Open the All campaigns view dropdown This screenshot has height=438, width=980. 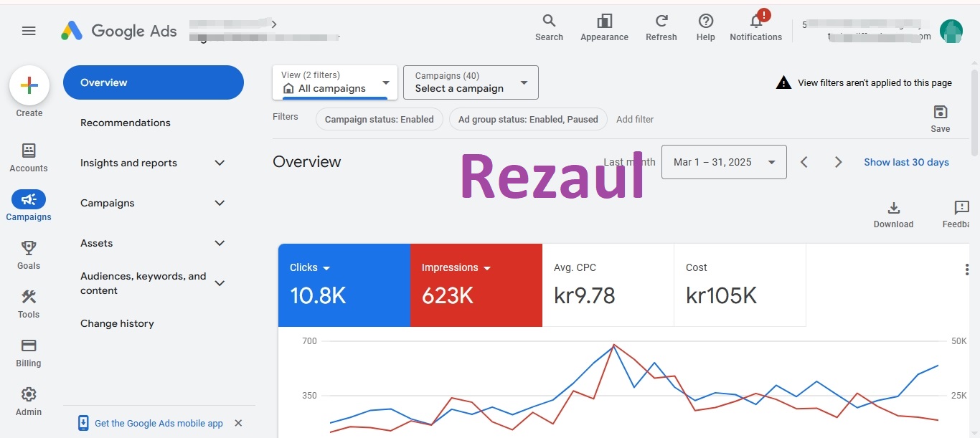[335, 82]
